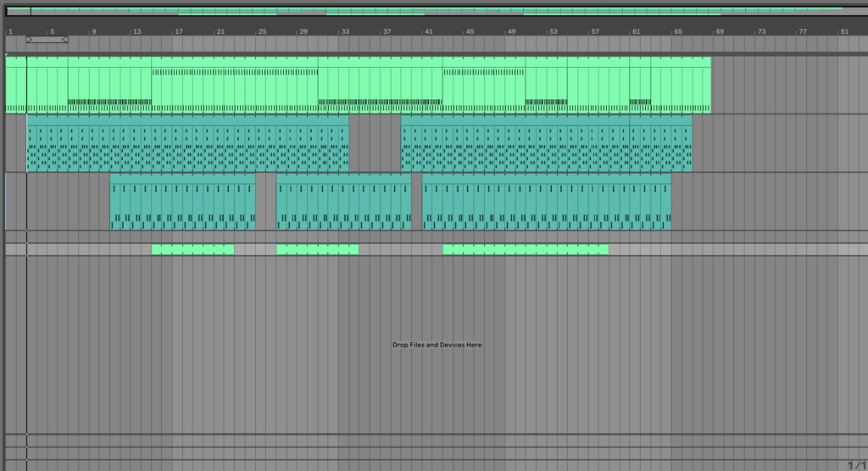This screenshot has width=868, height=471.
Task: Click bar 13 marker in the ruler
Action: pyautogui.click(x=136, y=31)
